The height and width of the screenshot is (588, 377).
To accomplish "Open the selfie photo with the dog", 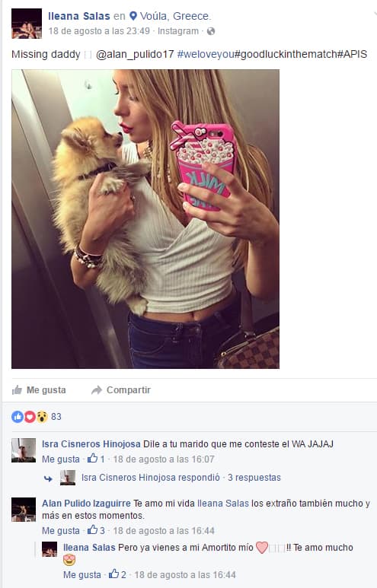I will (145, 219).
